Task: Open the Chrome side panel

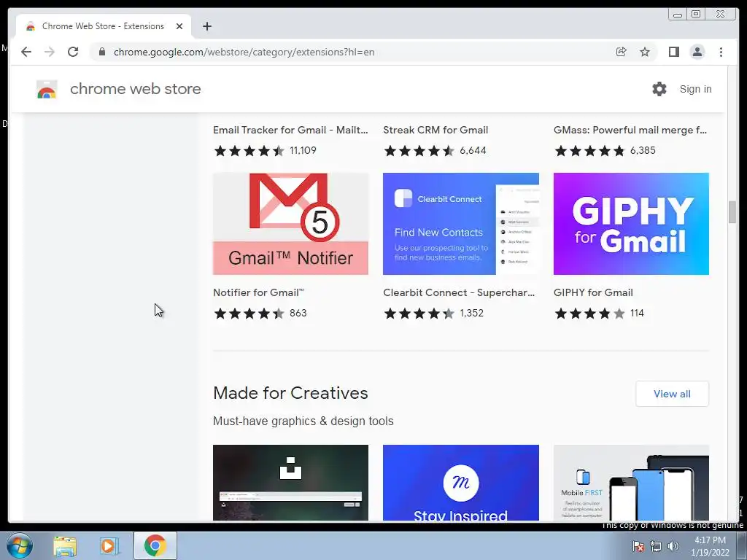Action: pyautogui.click(x=673, y=52)
